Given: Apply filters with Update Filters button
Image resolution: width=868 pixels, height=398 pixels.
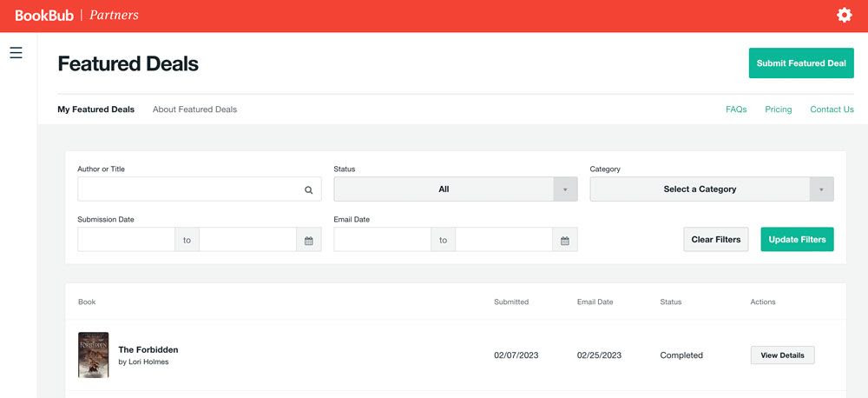Looking at the screenshot, I should pos(797,240).
